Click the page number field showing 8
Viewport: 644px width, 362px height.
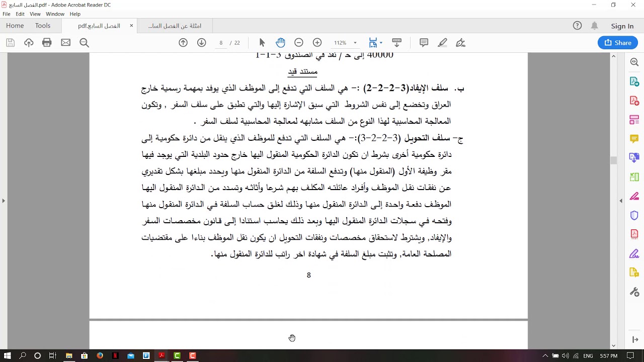[221, 43]
